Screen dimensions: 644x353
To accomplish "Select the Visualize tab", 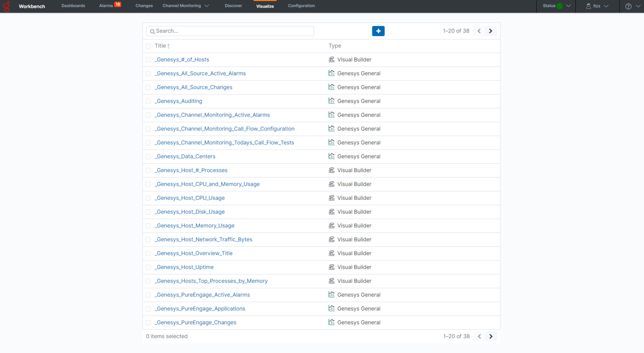I will pyautogui.click(x=265, y=6).
